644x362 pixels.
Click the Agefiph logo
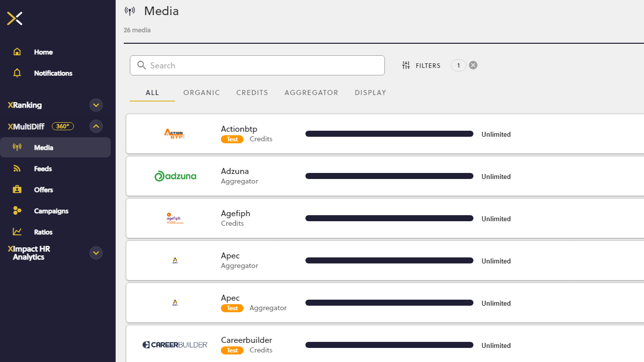point(175,218)
